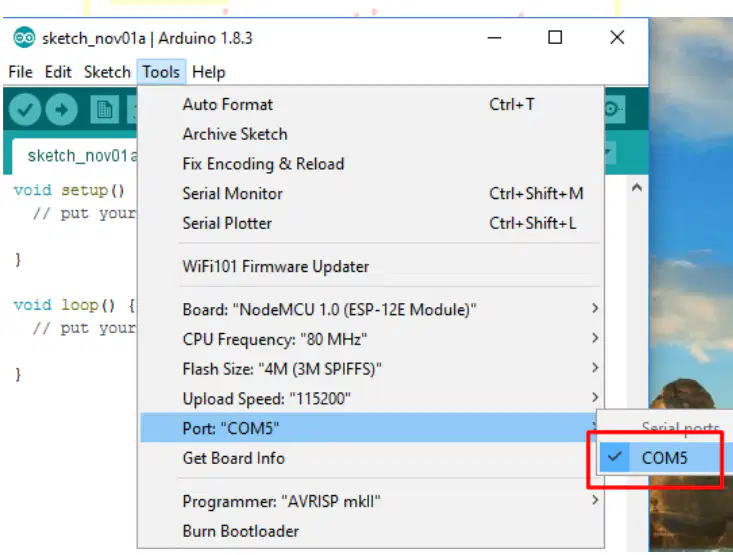The height and width of the screenshot is (555, 733).
Task: Minimize the Arduino window
Action: tap(494, 37)
